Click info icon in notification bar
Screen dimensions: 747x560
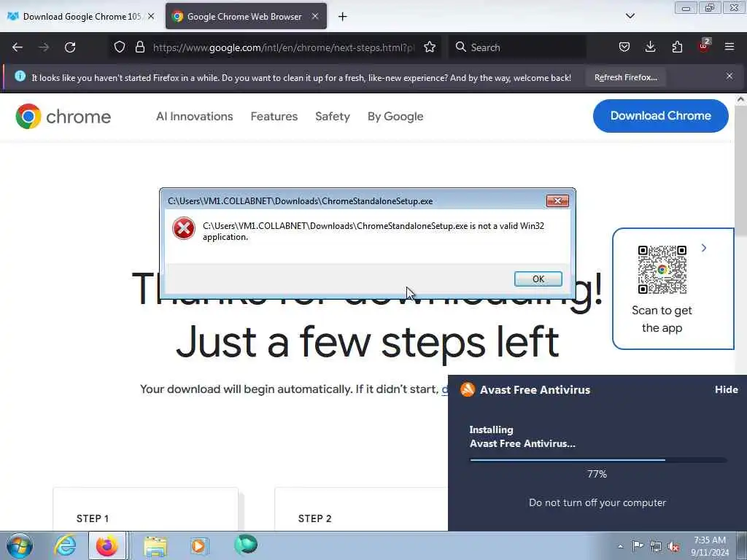pos(20,76)
